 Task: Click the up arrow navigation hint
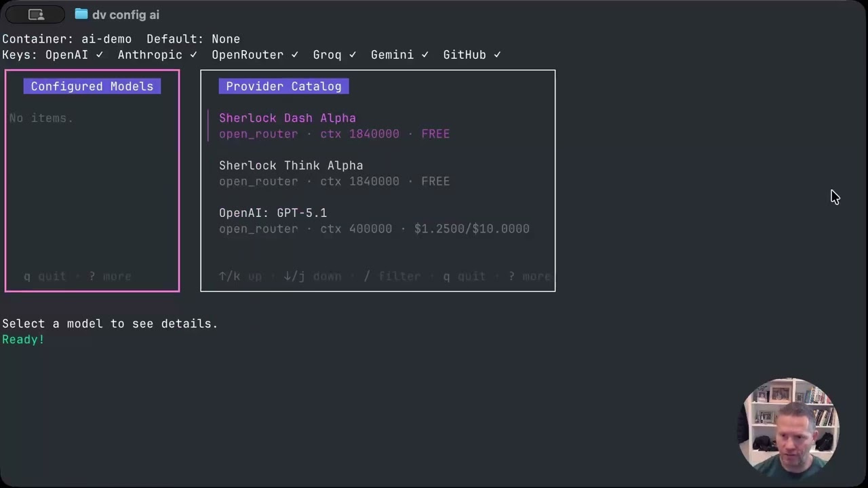coord(240,277)
